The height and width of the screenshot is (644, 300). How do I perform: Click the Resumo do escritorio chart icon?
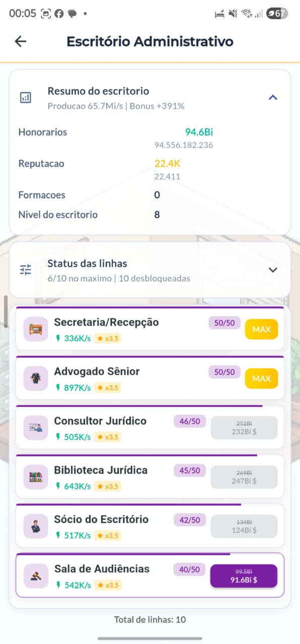(x=26, y=97)
